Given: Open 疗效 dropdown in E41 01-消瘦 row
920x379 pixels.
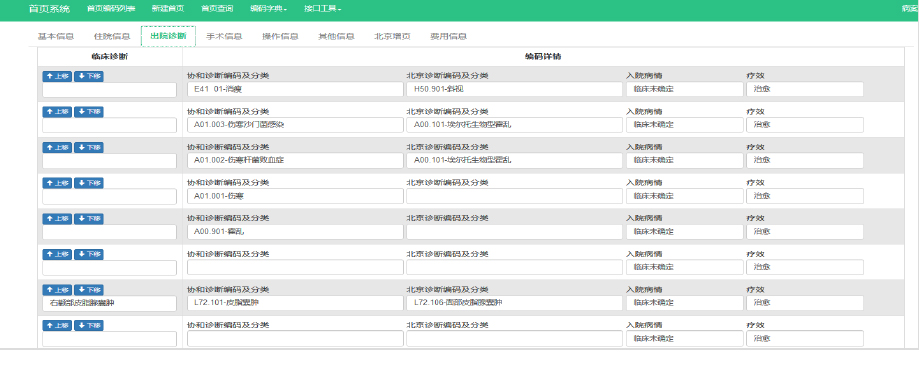Looking at the screenshot, I should point(805,89).
